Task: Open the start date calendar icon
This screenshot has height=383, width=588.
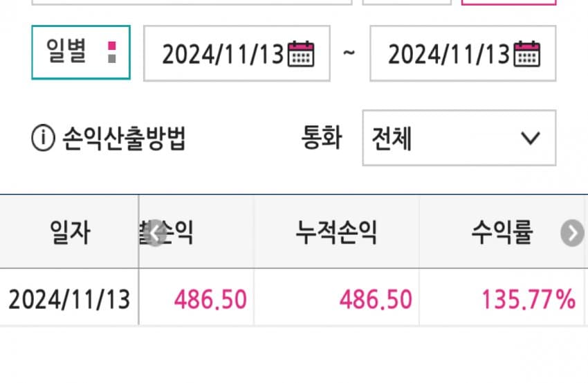Action: coord(301,54)
